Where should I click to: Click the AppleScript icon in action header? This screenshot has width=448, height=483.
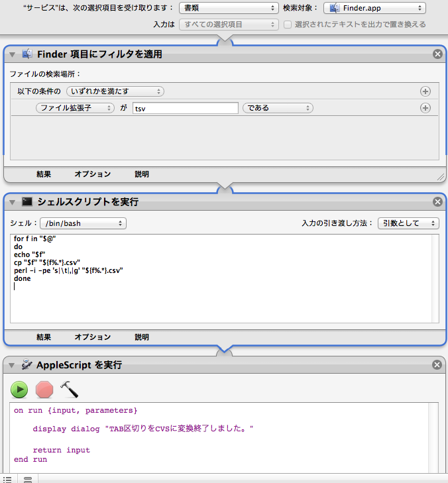(27, 364)
